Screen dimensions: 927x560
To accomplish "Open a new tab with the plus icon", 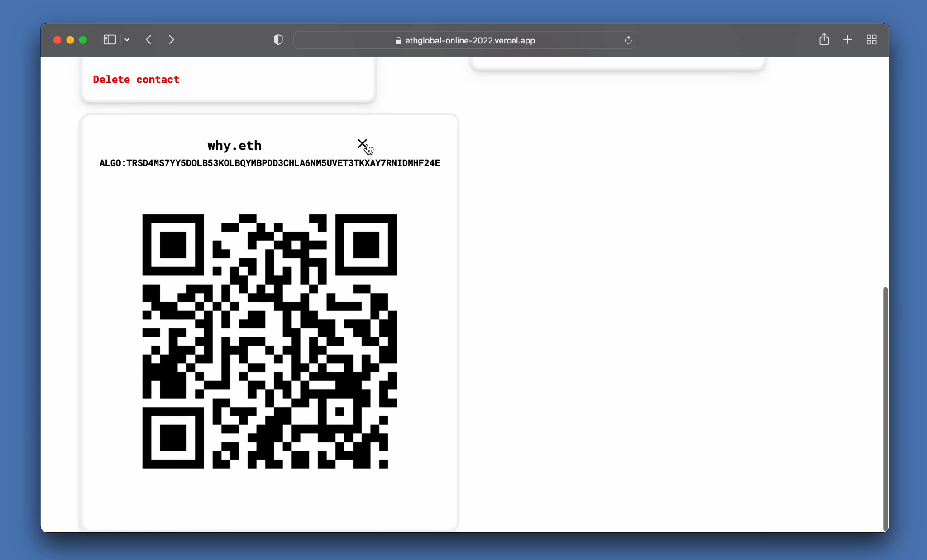I will click(x=847, y=40).
